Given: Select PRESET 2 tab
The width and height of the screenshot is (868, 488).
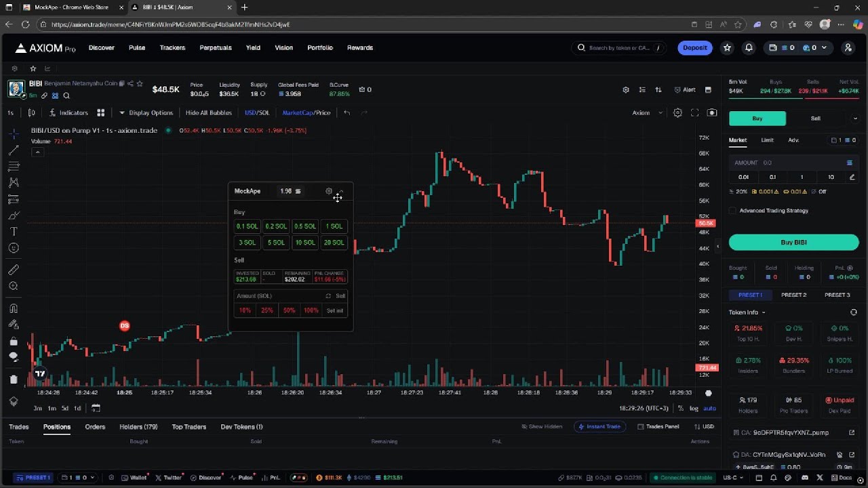Looking at the screenshot, I should (793, 295).
